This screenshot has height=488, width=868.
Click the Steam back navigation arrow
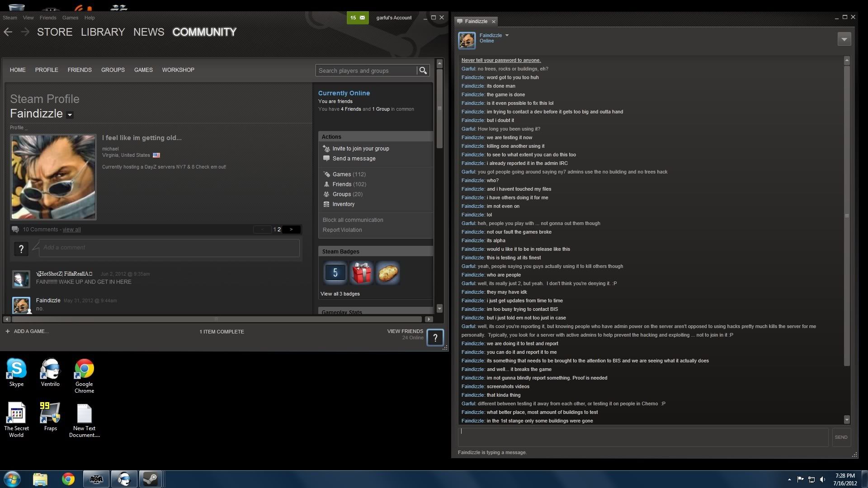tap(8, 32)
